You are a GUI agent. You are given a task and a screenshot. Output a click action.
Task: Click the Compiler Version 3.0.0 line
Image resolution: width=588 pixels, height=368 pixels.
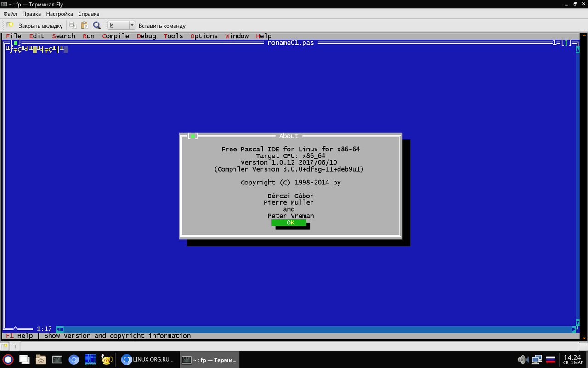tap(289, 169)
